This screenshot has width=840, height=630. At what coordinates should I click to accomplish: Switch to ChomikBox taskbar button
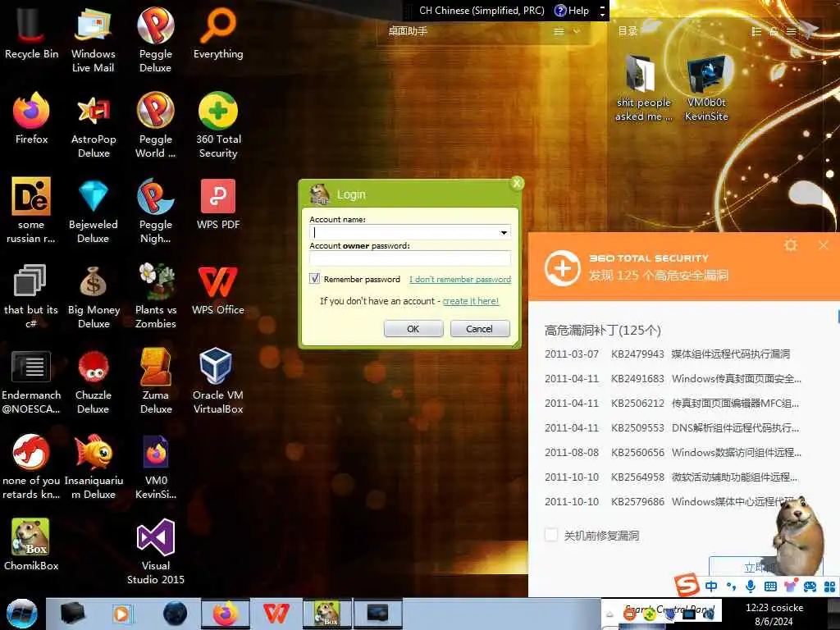coord(326,614)
